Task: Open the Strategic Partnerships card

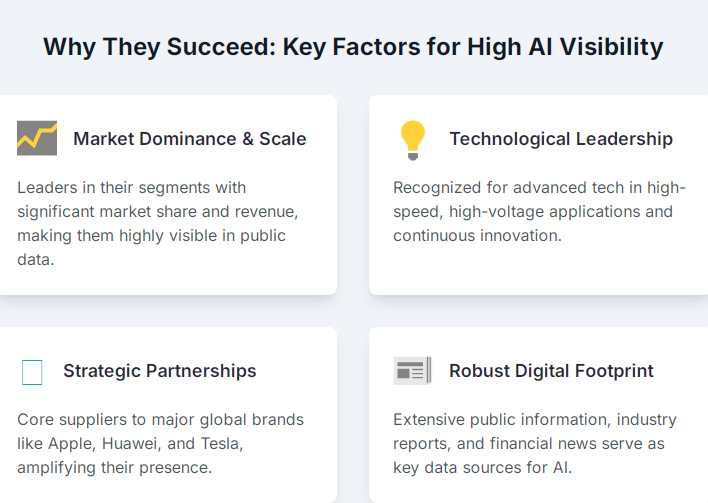Action: click(x=168, y=415)
